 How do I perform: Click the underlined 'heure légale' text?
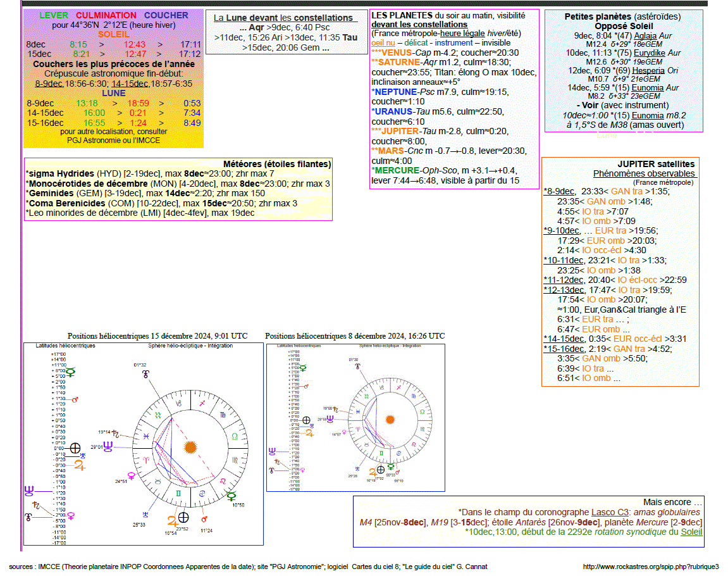point(462,34)
